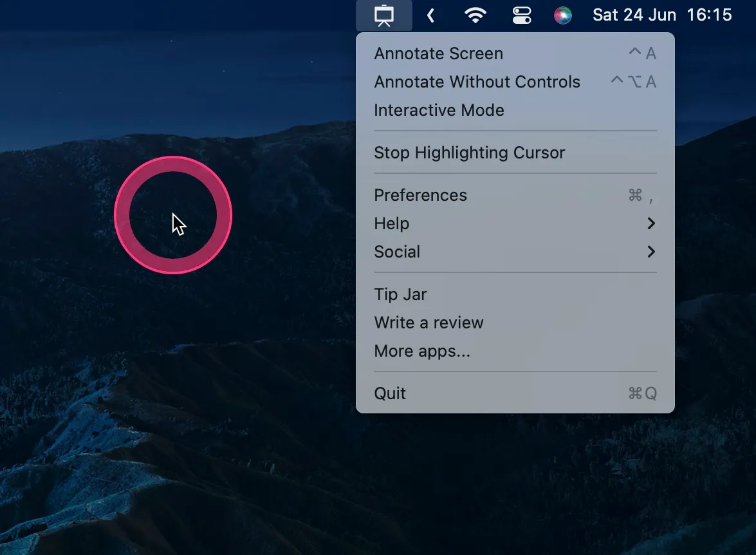This screenshot has height=555, width=756.
Task: Open More apps...
Action: pos(422,351)
